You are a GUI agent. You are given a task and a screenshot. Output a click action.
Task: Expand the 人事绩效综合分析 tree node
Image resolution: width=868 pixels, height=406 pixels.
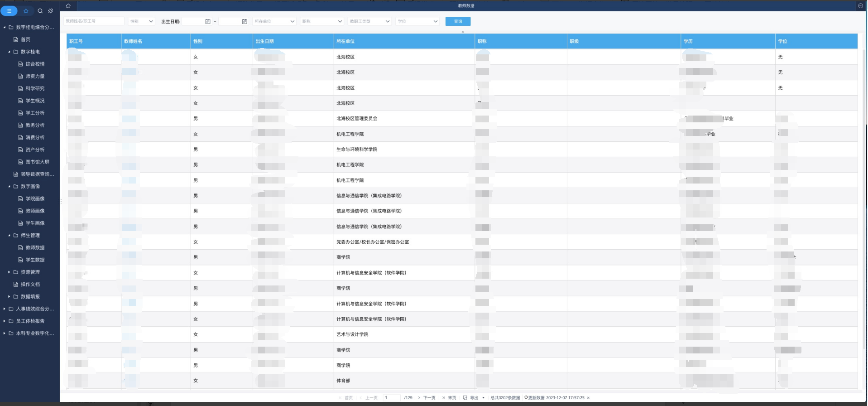[5, 309]
